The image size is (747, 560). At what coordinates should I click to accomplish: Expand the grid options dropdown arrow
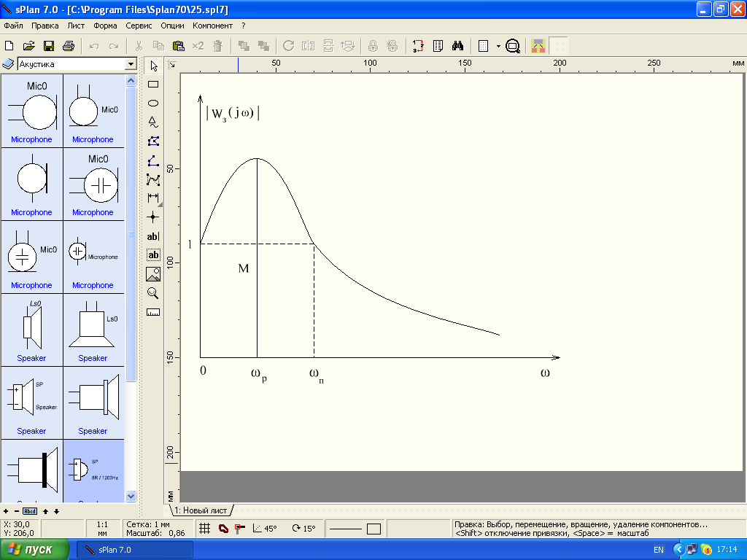(498, 46)
